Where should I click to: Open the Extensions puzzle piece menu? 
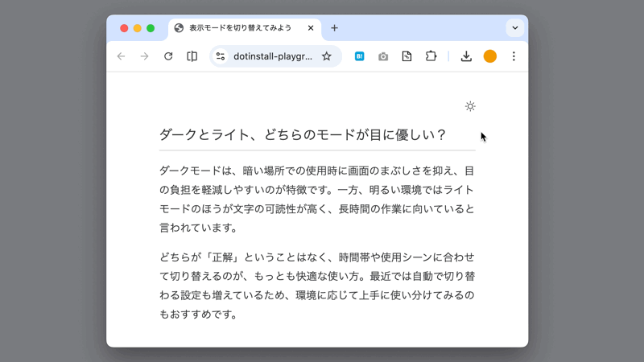(x=431, y=56)
